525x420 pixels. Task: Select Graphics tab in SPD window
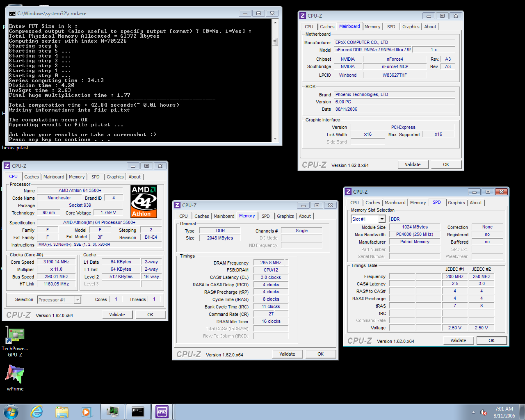point(457,203)
